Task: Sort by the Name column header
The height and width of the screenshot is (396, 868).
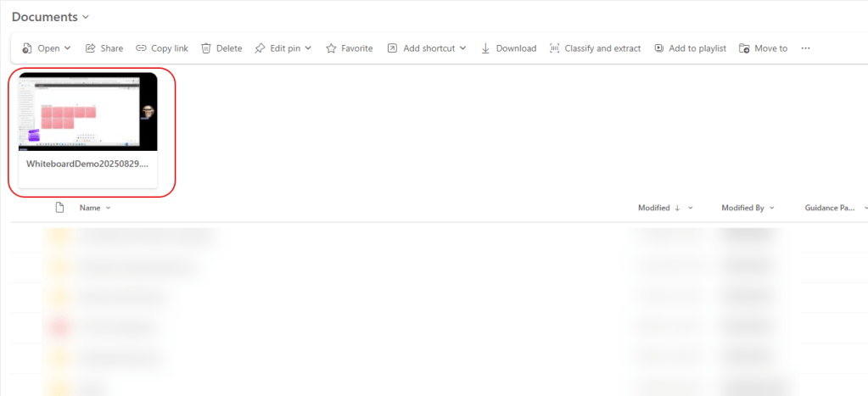Action: click(89, 208)
